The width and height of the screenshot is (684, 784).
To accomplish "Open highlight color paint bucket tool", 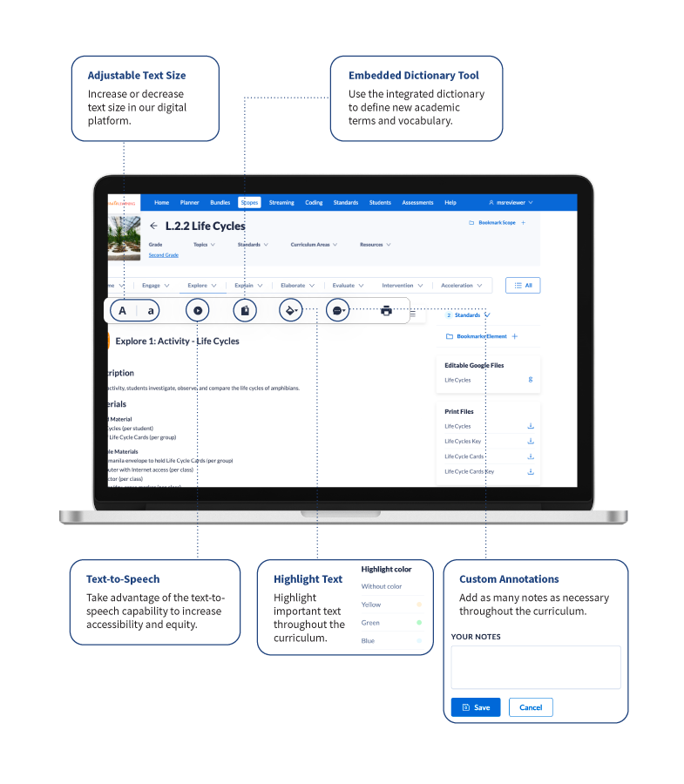I will pos(290,310).
